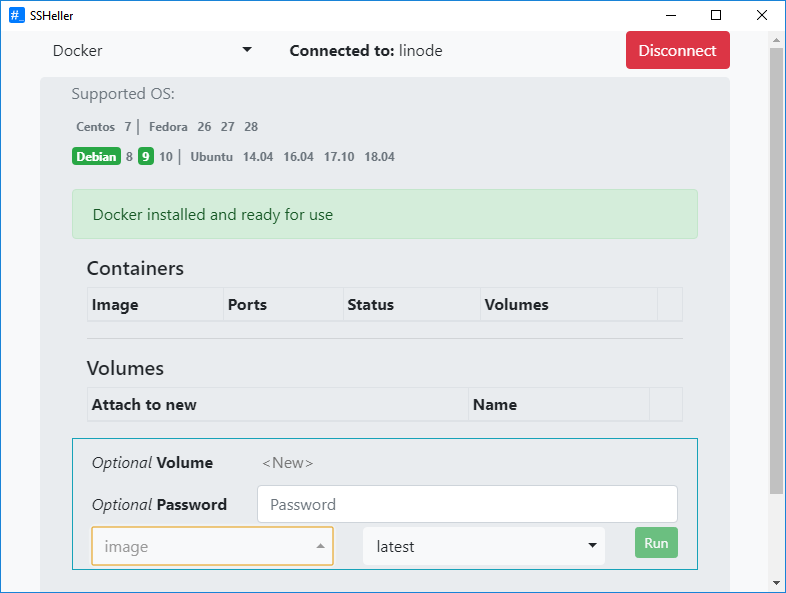Open the Docker section dropdown
This screenshot has width=786, height=593.
point(152,51)
